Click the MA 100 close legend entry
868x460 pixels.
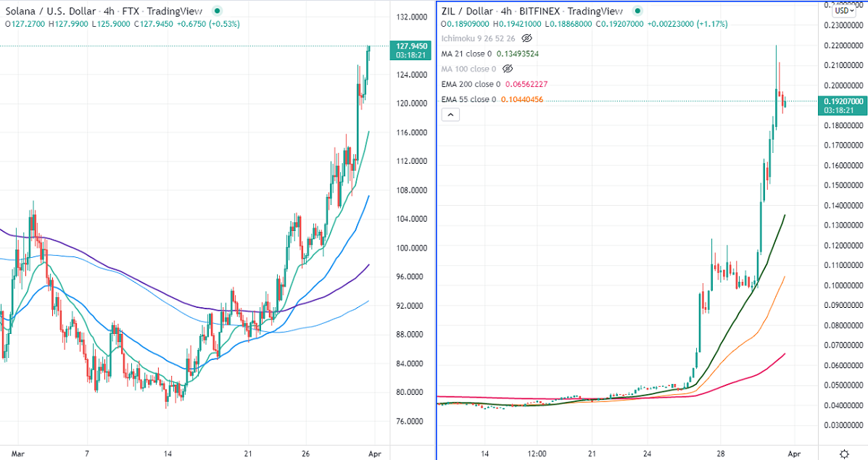pyautogui.click(x=469, y=69)
